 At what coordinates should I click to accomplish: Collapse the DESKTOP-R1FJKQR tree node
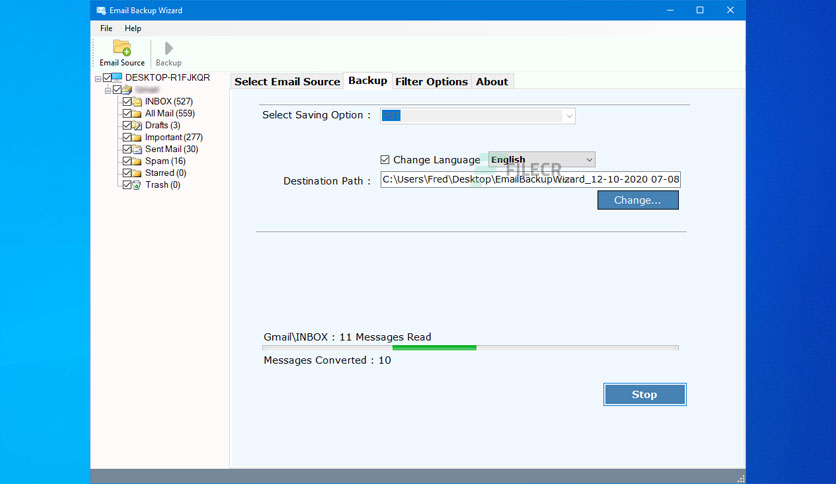[98, 79]
